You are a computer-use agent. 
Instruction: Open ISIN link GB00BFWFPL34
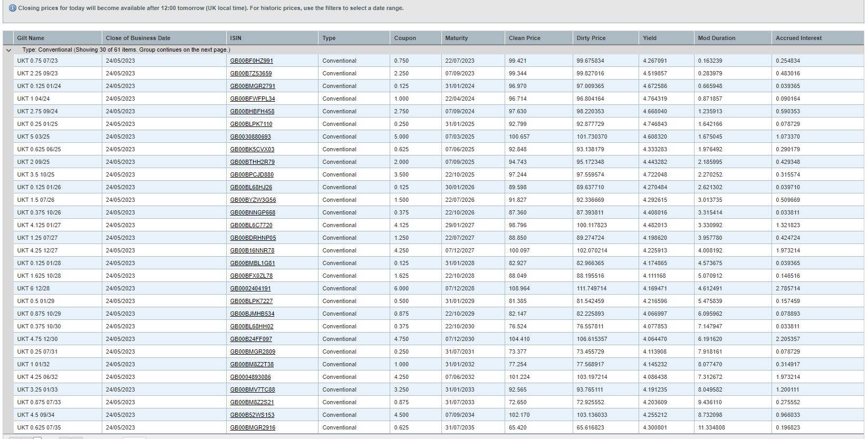coord(252,99)
